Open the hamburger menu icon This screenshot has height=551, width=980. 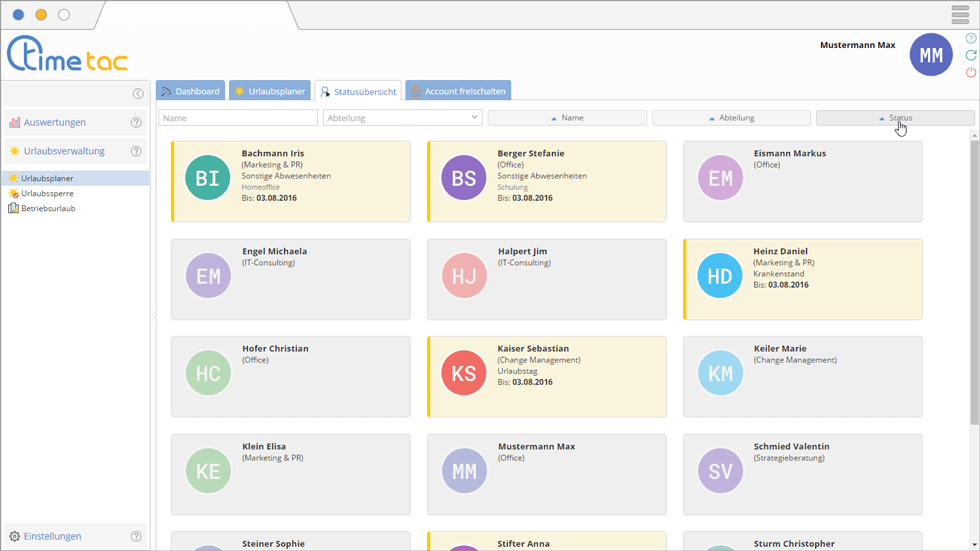click(x=960, y=14)
